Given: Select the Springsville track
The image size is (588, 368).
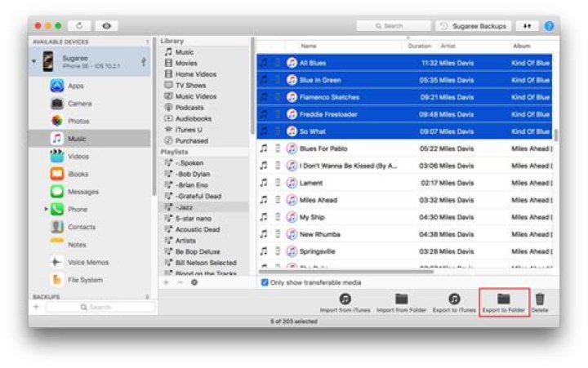Looking at the screenshot, I should [404, 251].
